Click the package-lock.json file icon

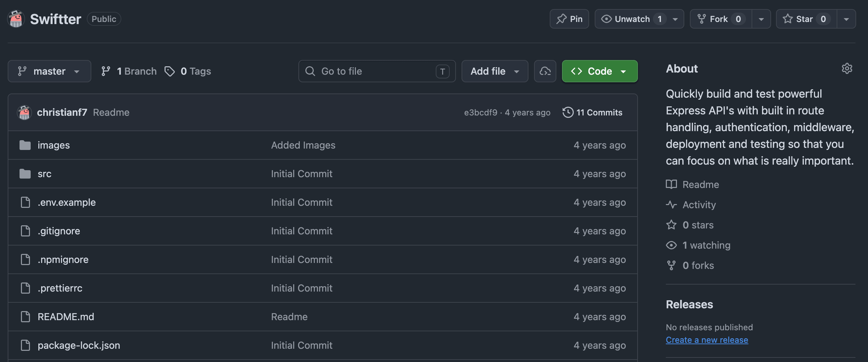coord(25,345)
